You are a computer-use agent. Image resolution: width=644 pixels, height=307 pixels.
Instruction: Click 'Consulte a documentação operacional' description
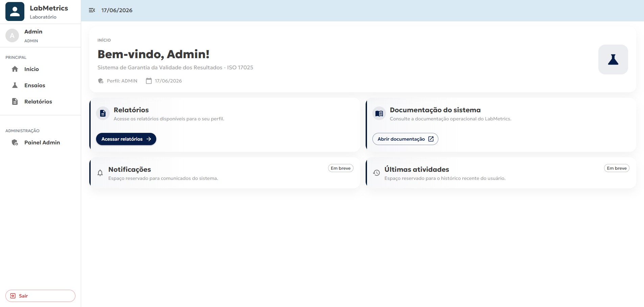[x=451, y=119]
